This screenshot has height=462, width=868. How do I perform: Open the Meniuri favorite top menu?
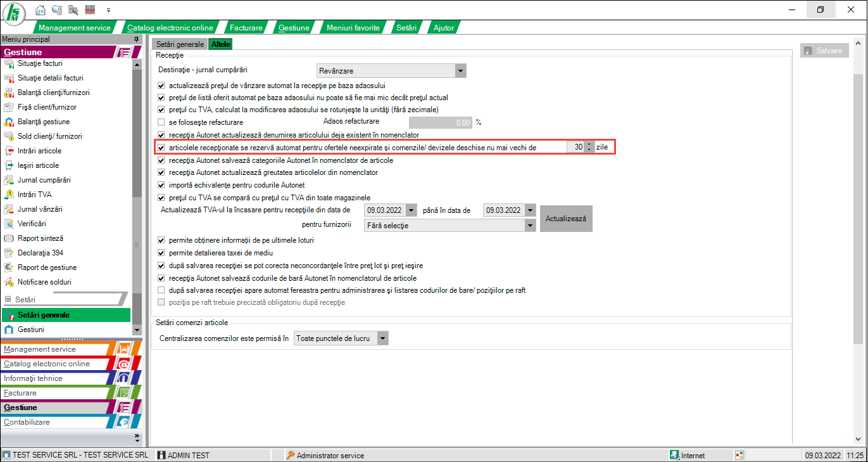(x=353, y=28)
